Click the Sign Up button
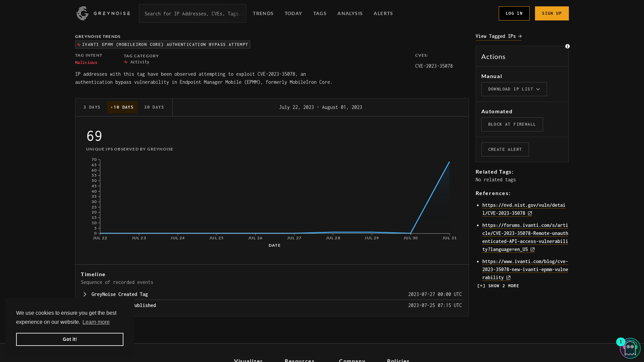The image size is (644, 362). pos(552,13)
